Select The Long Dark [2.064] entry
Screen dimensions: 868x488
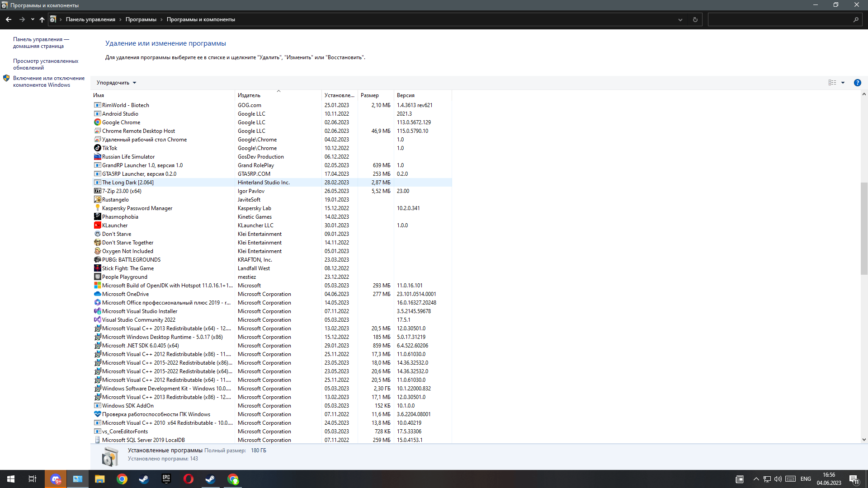(127, 183)
